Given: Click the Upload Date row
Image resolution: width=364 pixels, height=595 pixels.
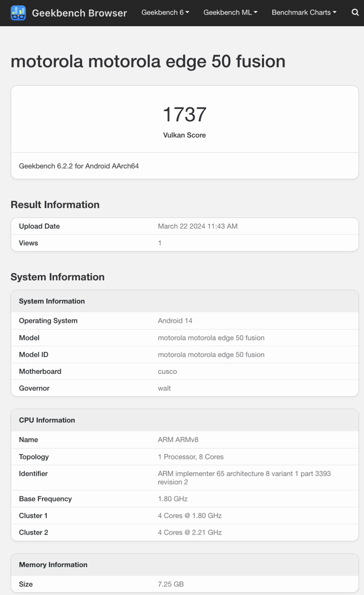Looking at the screenshot, I should click(x=184, y=226).
